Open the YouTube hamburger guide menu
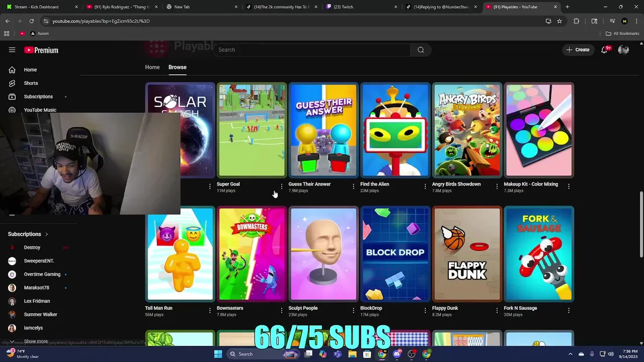The width and height of the screenshot is (644, 362). 12,50
